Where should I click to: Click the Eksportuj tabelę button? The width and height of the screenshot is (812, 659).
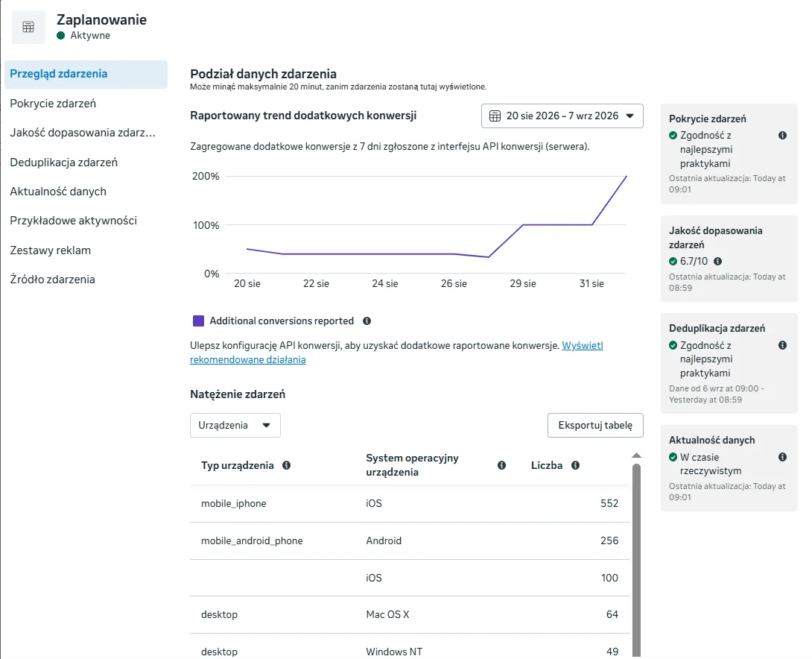click(x=595, y=426)
